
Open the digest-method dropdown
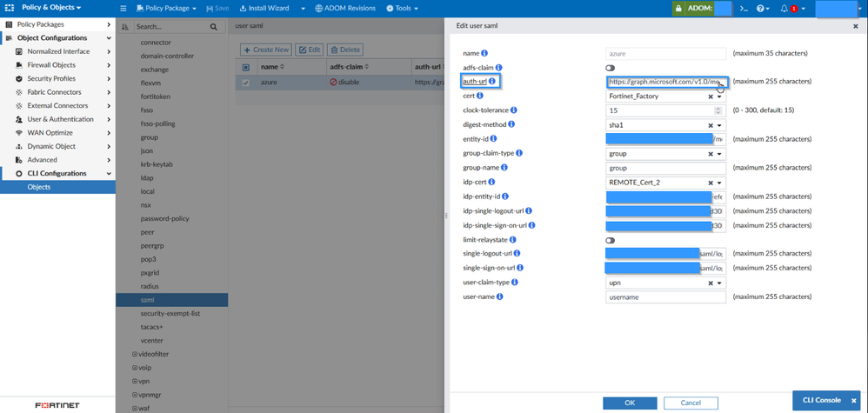pyautogui.click(x=719, y=125)
